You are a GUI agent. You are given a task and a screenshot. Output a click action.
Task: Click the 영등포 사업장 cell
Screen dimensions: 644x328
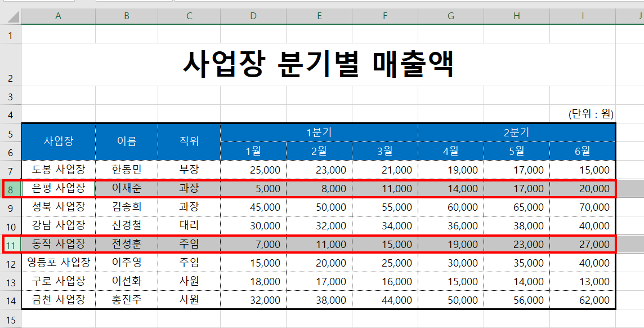tap(59, 263)
